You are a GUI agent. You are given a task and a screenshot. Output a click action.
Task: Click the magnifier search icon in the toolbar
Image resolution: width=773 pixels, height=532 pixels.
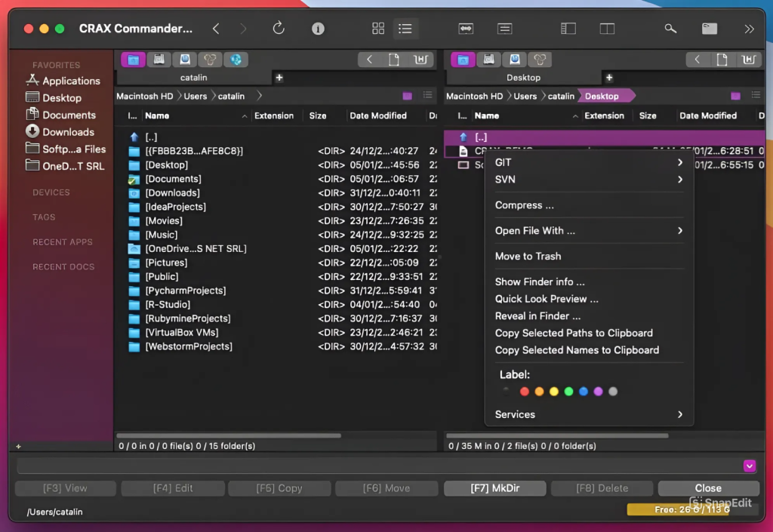[x=670, y=29]
